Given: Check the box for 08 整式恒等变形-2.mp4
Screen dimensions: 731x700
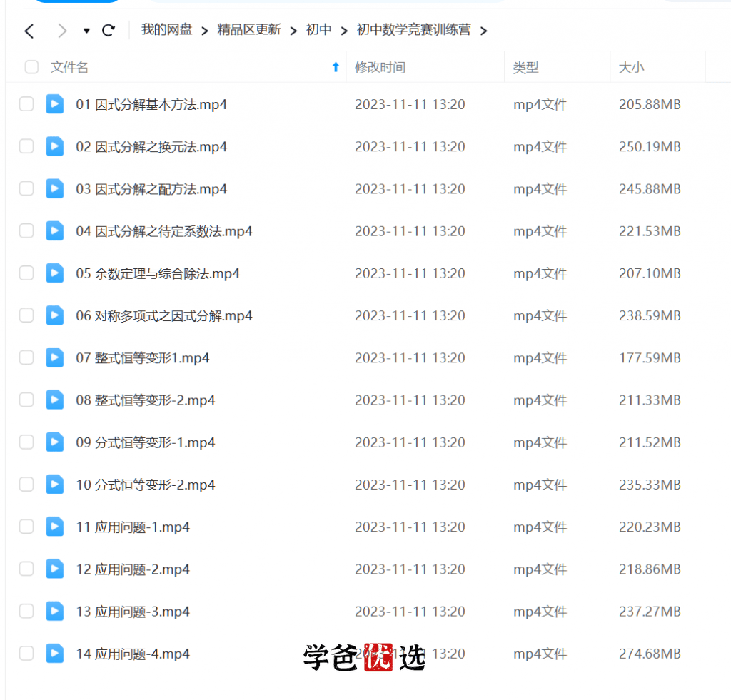Looking at the screenshot, I should click(x=26, y=400).
